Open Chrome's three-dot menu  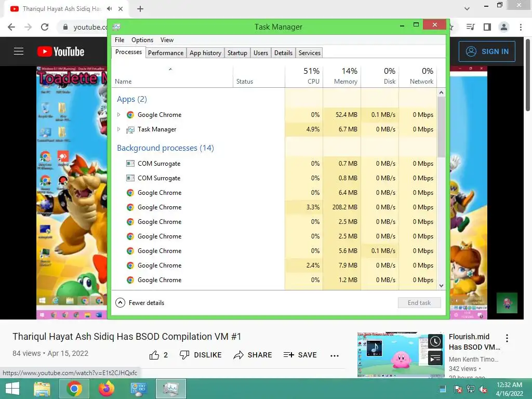521,27
